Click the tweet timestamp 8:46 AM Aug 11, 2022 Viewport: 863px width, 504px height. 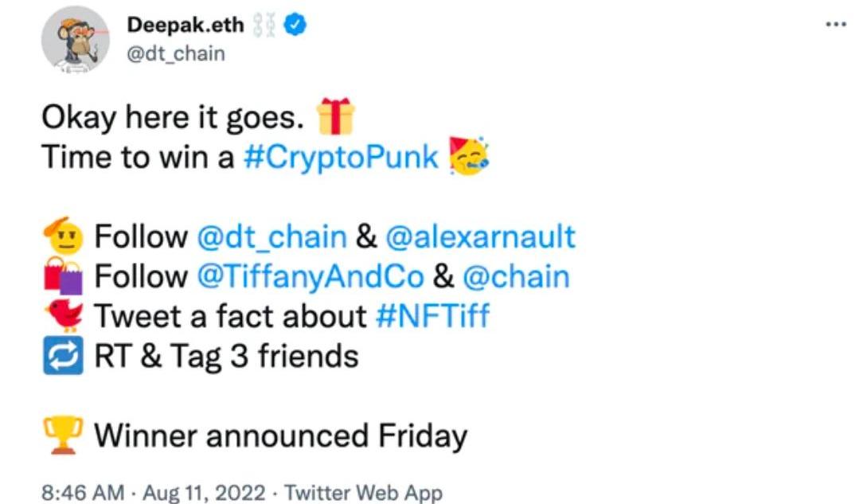click(154, 492)
